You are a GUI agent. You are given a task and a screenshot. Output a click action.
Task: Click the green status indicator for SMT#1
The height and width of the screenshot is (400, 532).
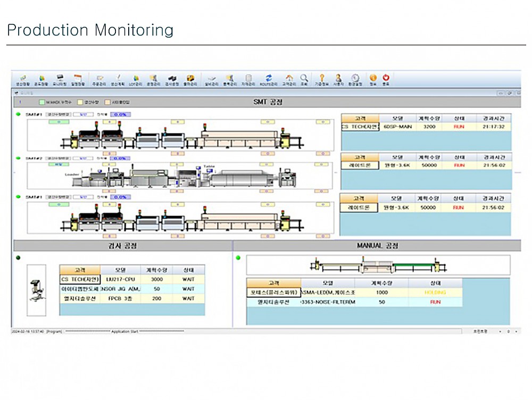[x=19, y=114]
